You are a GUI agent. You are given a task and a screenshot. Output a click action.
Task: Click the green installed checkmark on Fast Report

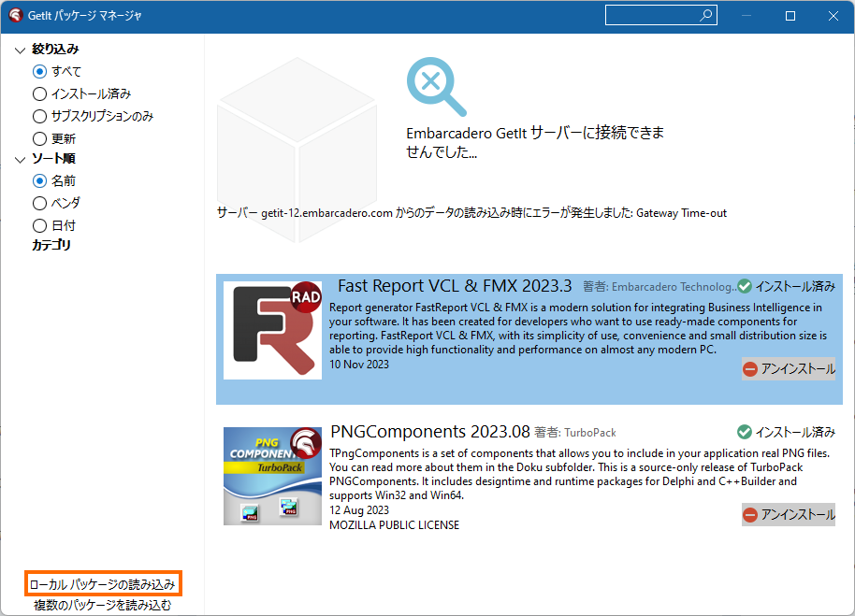tap(744, 286)
